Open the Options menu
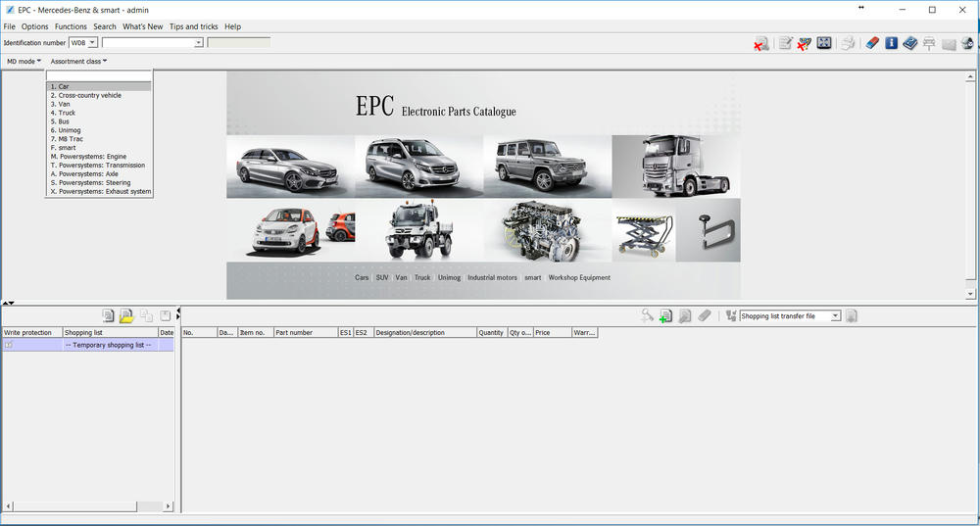Screen dimensions: 980x526 (35, 26)
